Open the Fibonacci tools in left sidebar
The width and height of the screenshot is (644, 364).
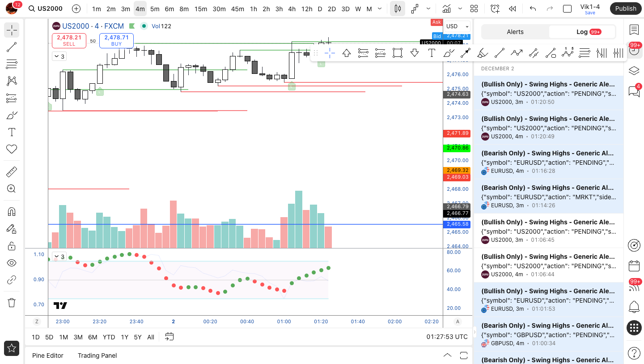pos(12,64)
